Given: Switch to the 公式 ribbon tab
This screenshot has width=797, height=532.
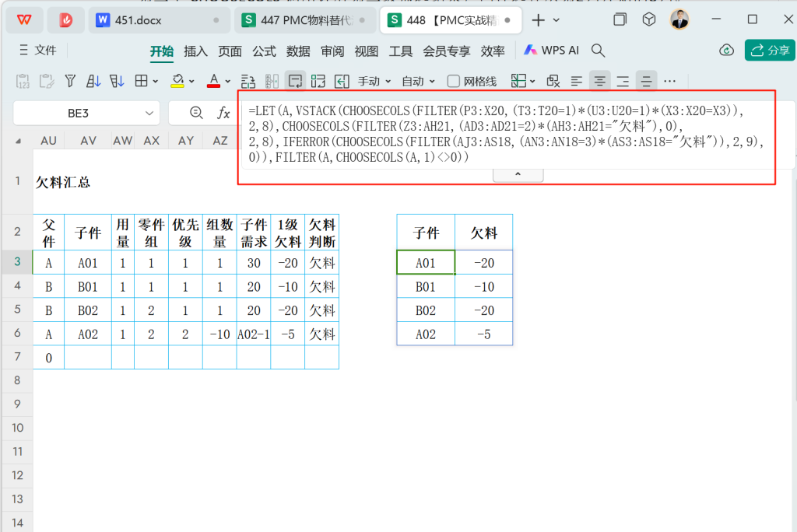Looking at the screenshot, I should click(265, 51).
